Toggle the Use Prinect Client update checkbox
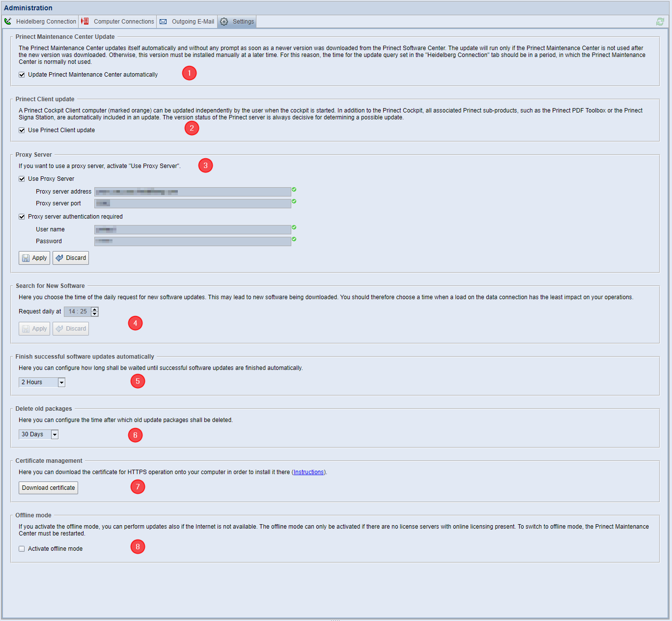The width and height of the screenshot is (672, 621). [22, 130]
